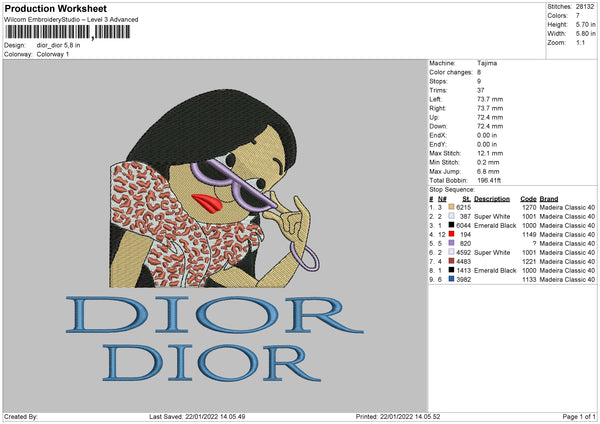Viewport: 600px width, 424px height.
Task: Click Emerald Black in the stop 3 row
Action: 495,225
